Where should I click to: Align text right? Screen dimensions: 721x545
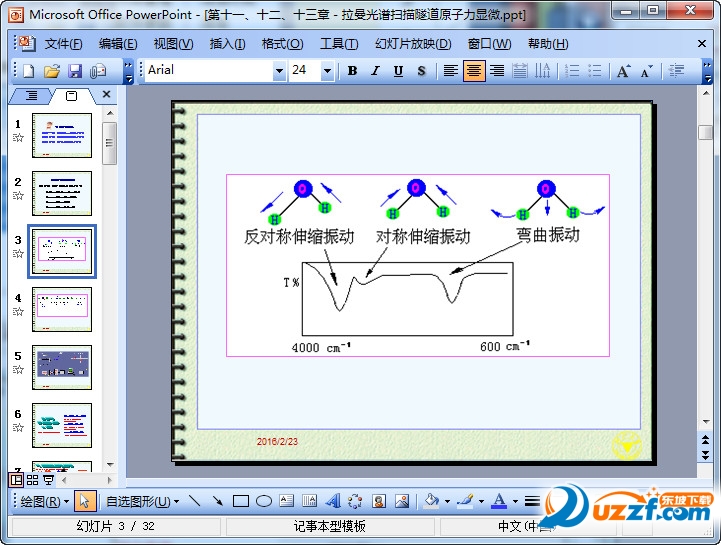coord(497,71)
